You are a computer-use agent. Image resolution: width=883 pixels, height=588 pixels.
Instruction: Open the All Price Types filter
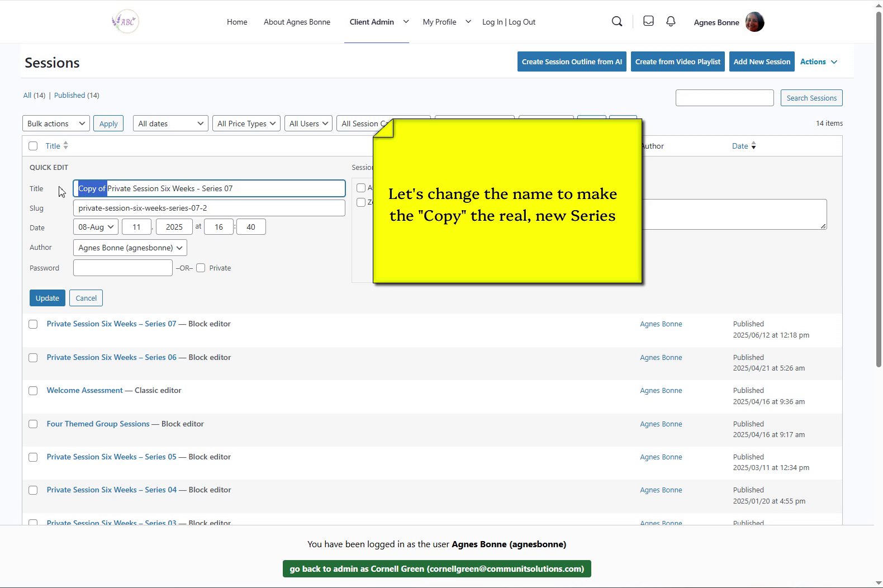point(246,124)
